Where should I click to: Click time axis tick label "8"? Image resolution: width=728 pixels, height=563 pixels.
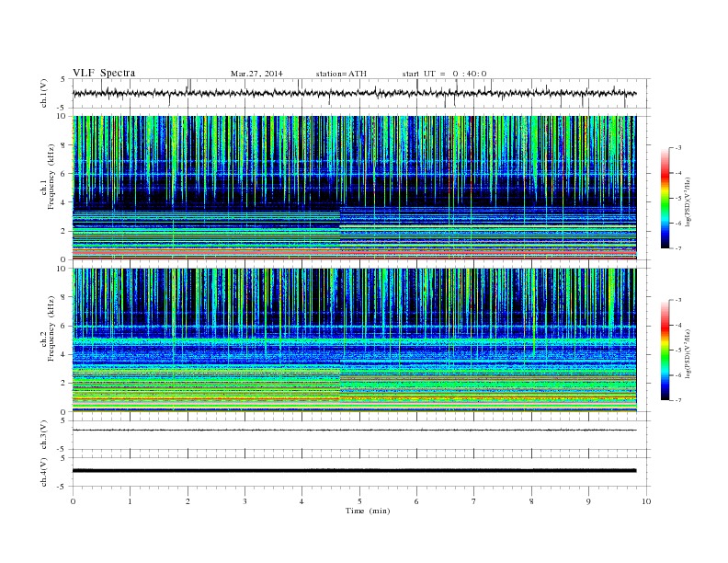coord(531,501)
